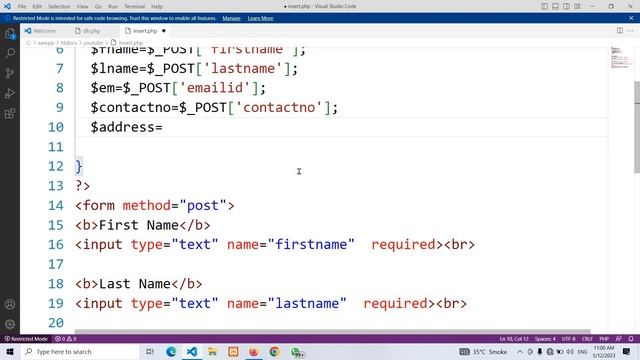This screenshot has height=360, width=640.
Task: Toggle primary side bar layout icon
Action: coord(544,6)
